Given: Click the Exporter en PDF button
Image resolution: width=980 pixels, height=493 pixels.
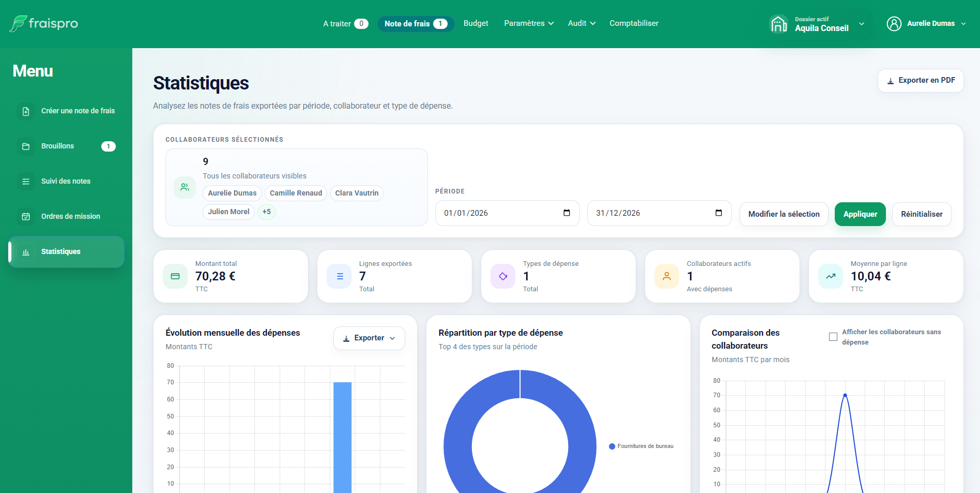Looking at the screenshot, I should (921, 81).
